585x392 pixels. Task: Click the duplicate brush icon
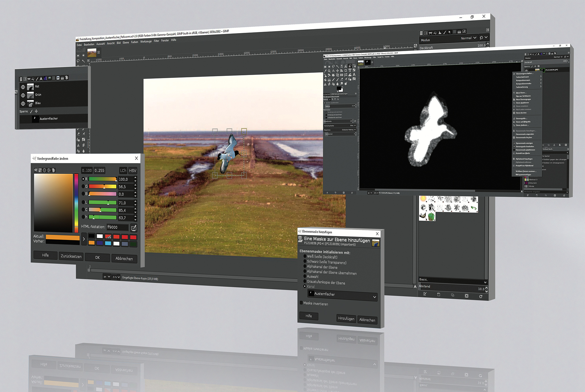coord(452,295)
